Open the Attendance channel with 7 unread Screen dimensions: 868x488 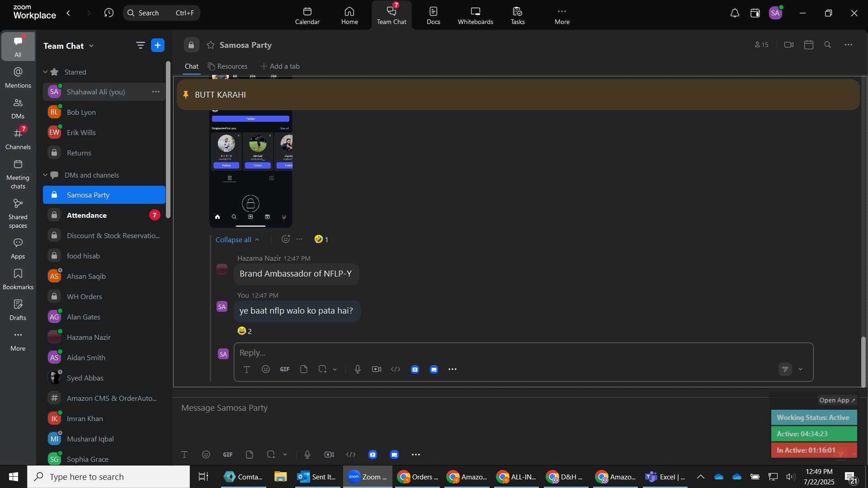[104, 215]
